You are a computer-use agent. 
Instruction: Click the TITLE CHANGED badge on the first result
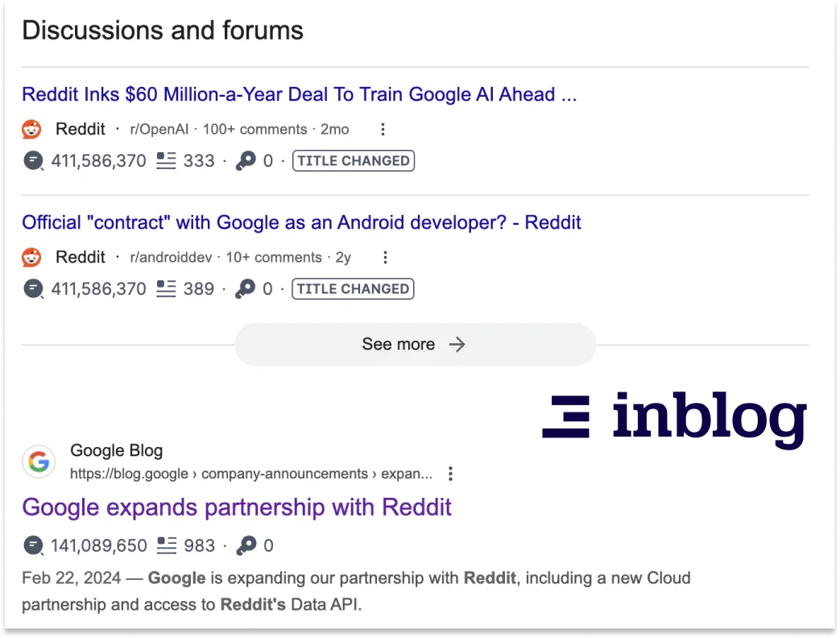click(x=353, y=160)
